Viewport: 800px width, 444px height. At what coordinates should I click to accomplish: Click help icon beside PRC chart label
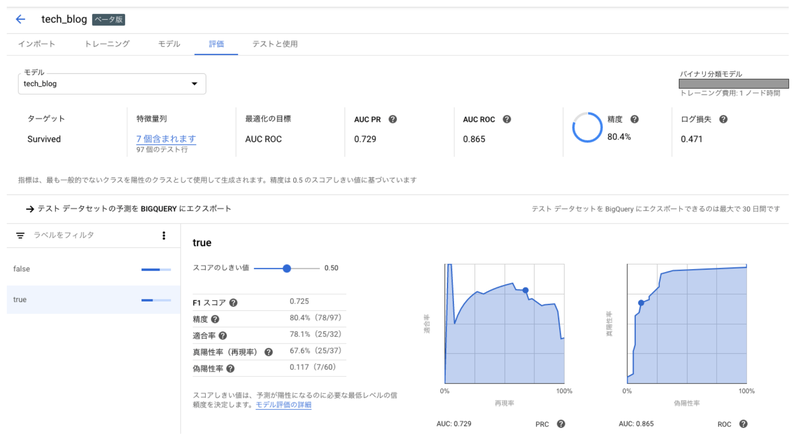pos(561,424)
